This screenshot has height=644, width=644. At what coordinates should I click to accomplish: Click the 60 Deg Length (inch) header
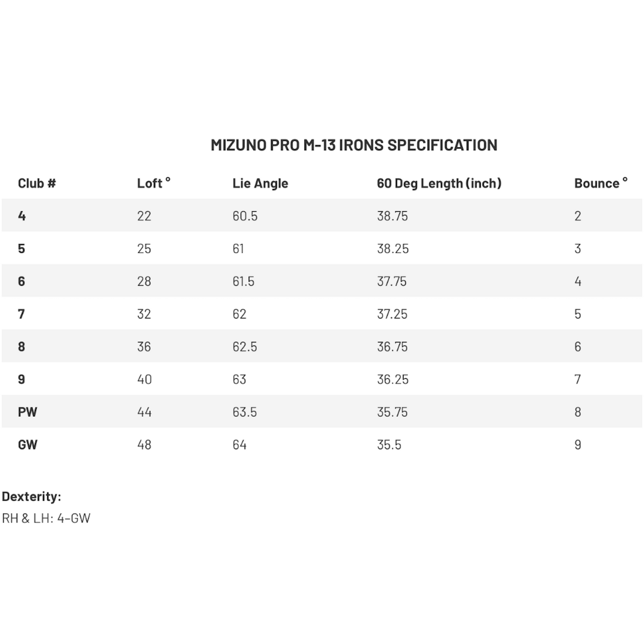click(x=439, y=183)
